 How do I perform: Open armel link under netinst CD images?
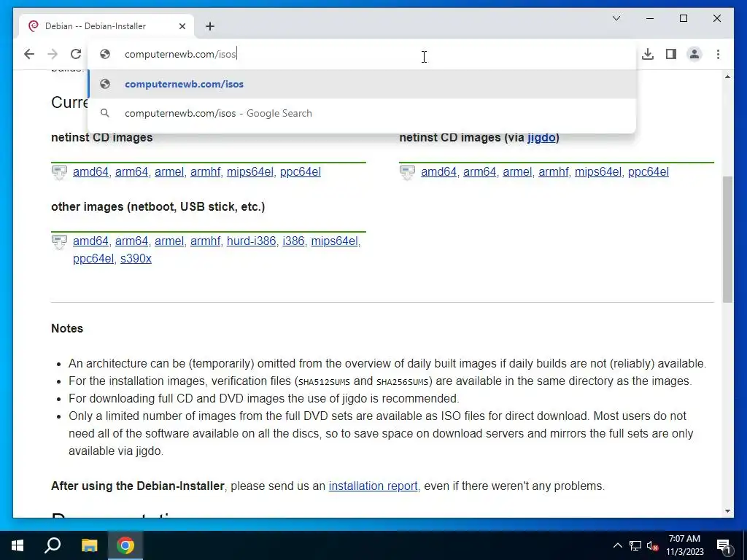169,172
